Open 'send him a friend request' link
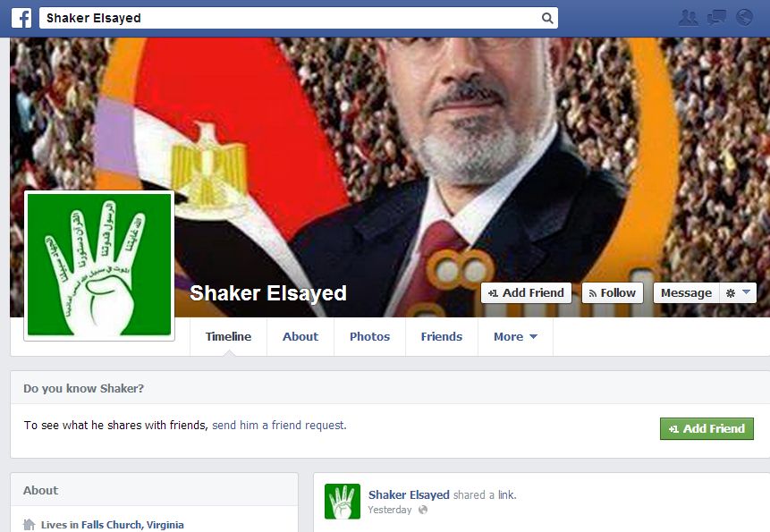 279,425
